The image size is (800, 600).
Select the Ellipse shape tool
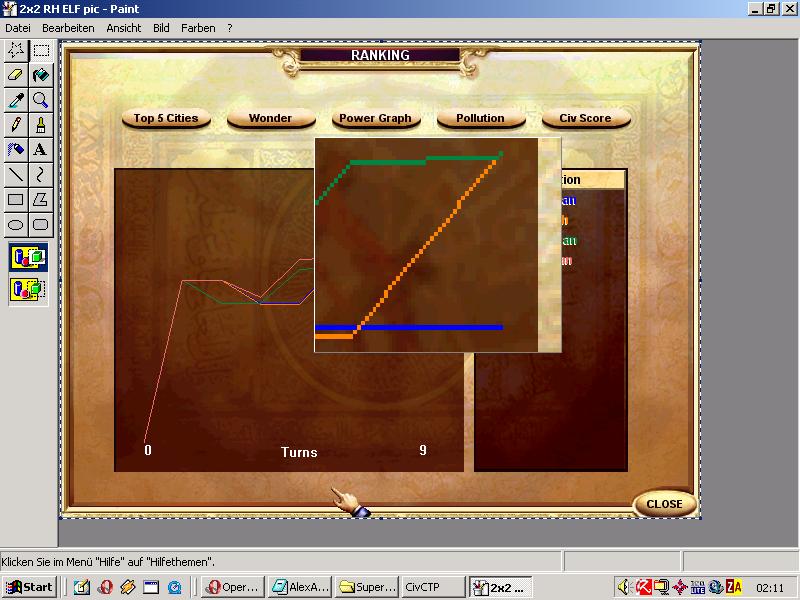(x=16, y=225)
